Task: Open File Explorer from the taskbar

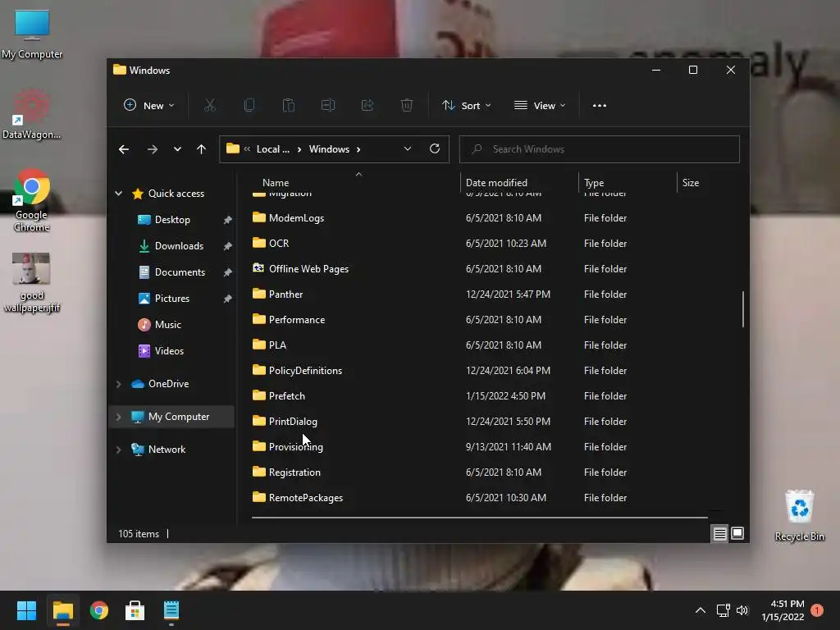Action: click(x=62, y=610)
